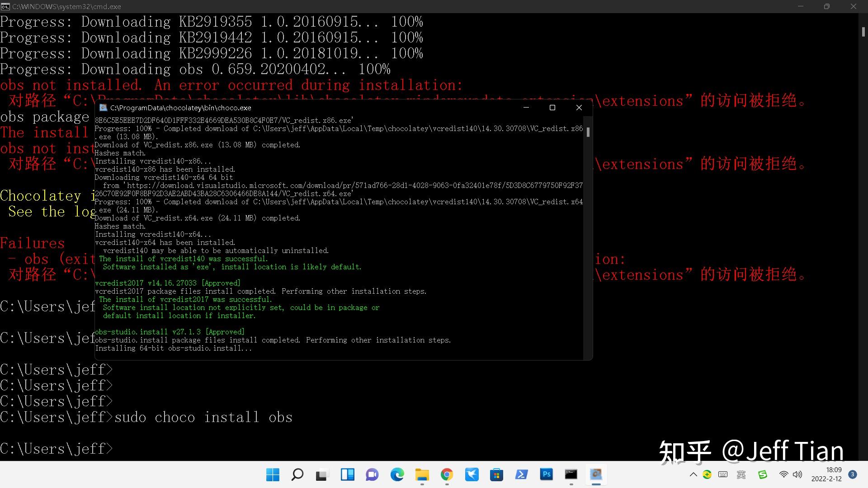
Task: Click the choco.exe window title bar text
Action: pyautogui.click(x=180, y=108)
